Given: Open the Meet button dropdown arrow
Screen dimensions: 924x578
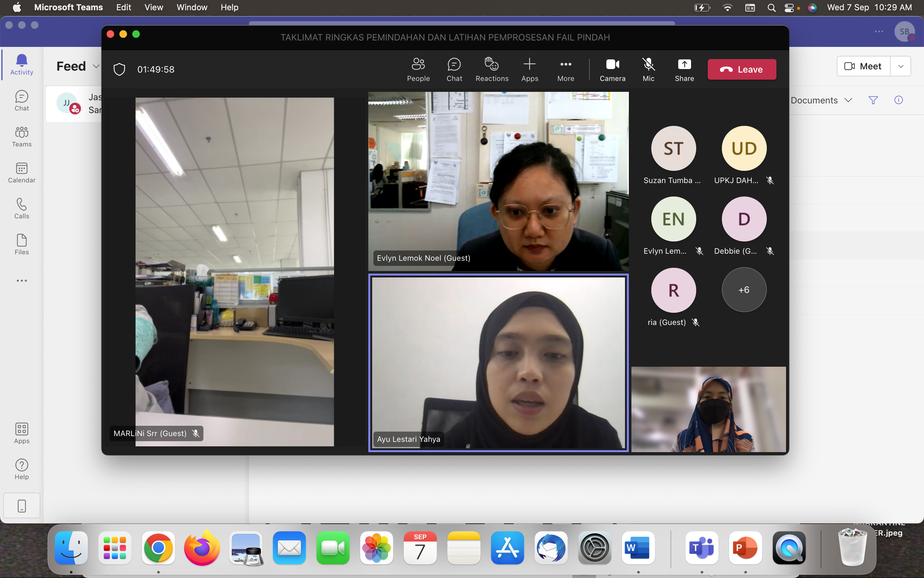Looking at the screenshot, I should [901, 66].
